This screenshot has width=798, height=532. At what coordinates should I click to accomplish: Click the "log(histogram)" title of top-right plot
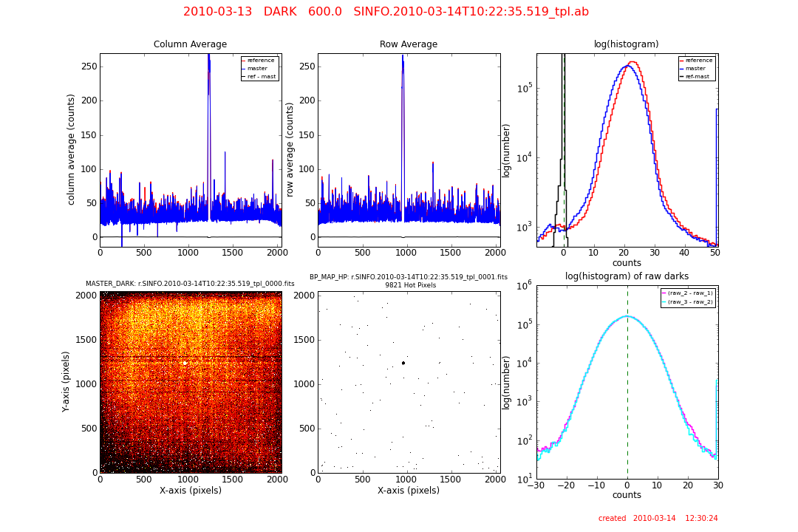click(x=627, y=44)
